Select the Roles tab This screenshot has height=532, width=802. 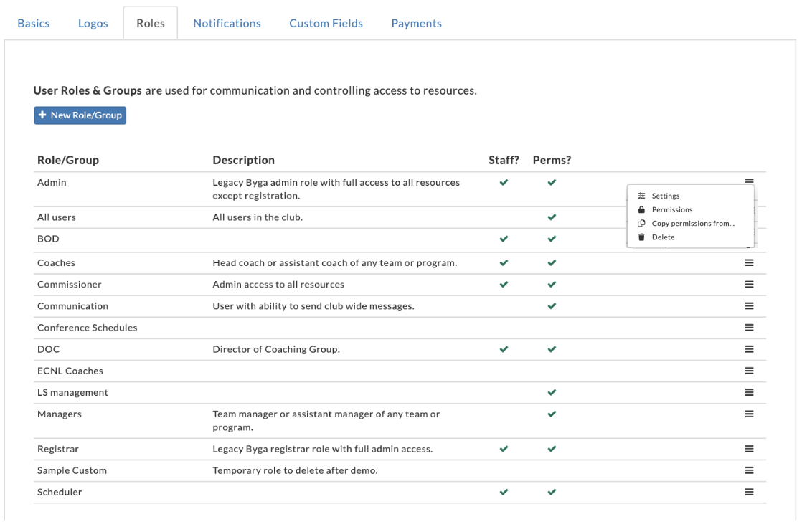pyautogui.click(x=151, y=23)
